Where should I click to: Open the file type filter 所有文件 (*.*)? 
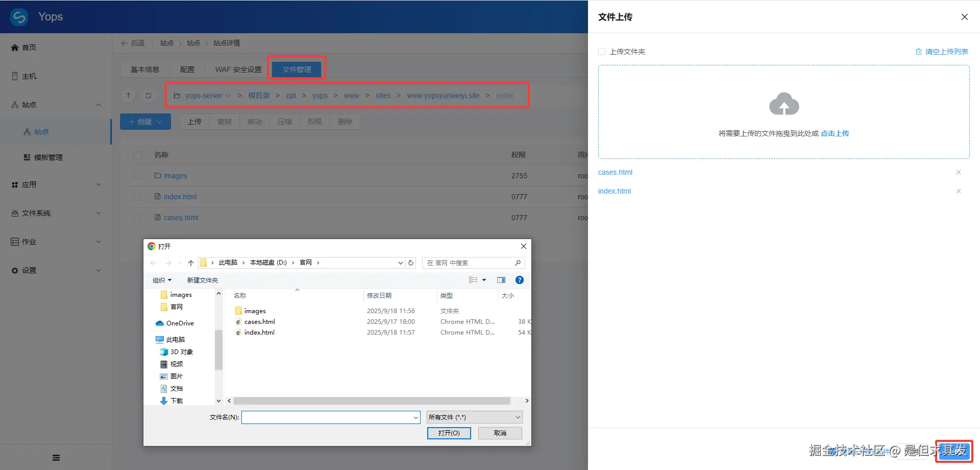point(475,417)
